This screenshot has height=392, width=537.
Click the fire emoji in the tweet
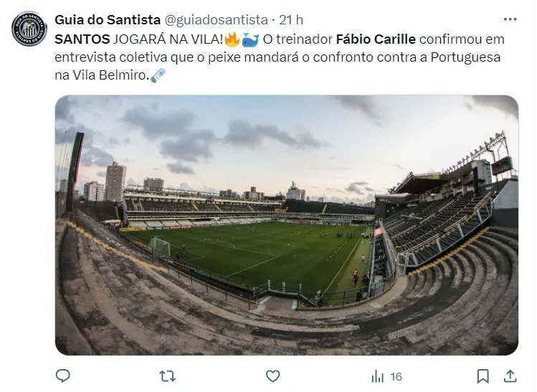pos(232,38)
